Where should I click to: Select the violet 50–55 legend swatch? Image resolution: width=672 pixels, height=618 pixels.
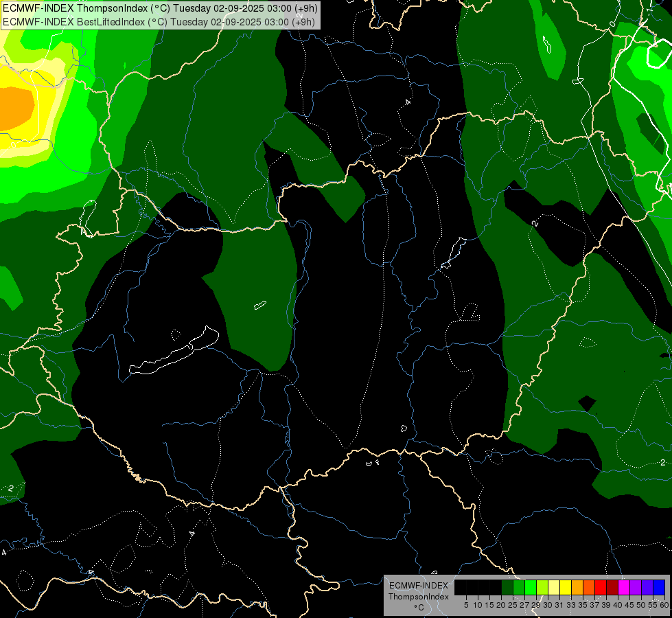tap(647, 587)
